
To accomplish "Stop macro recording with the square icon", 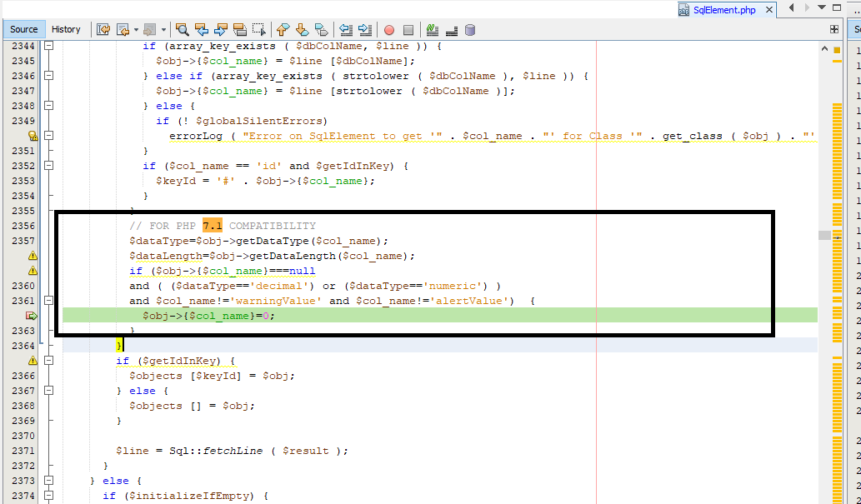I will tap(408, 30).
